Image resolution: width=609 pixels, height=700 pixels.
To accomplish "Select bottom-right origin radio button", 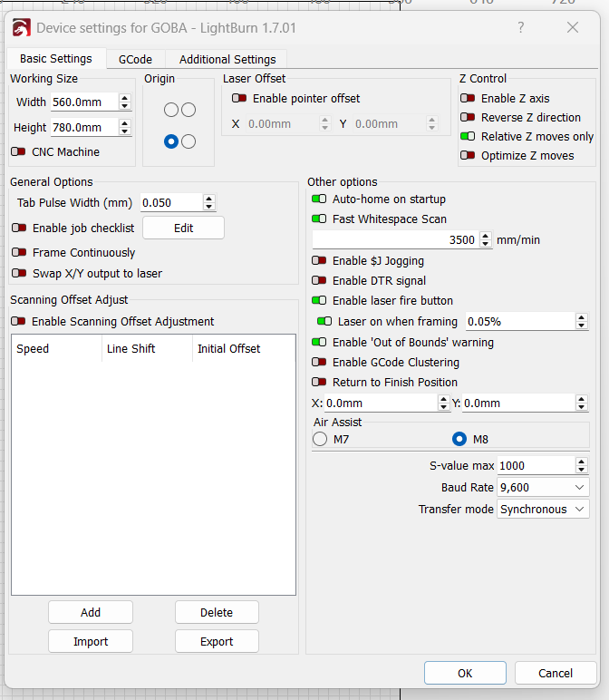I will pyautogui.click(x=188, y=141).
